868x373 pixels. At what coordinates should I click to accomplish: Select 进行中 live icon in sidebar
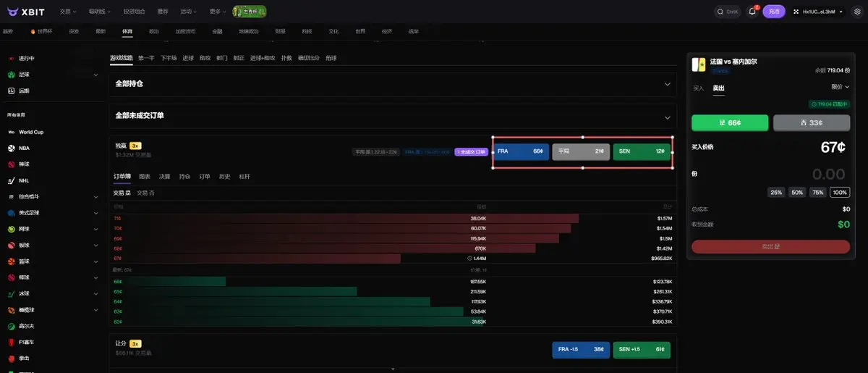point(12,58)
